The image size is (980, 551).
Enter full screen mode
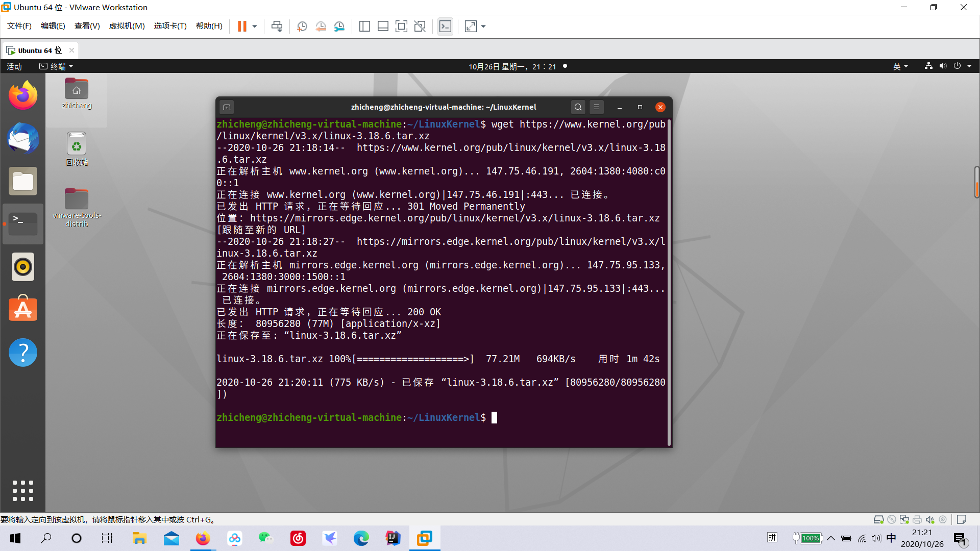point(401,26)
